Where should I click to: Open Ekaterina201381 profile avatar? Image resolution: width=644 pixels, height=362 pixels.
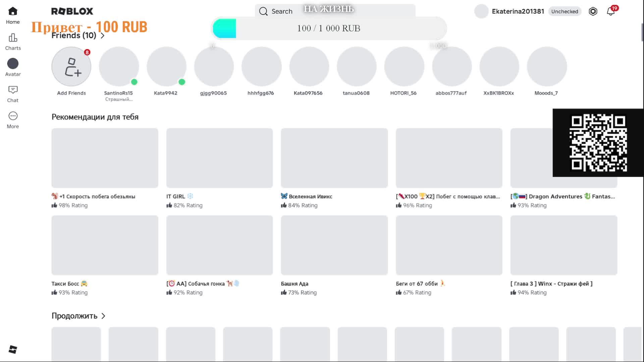481,11
